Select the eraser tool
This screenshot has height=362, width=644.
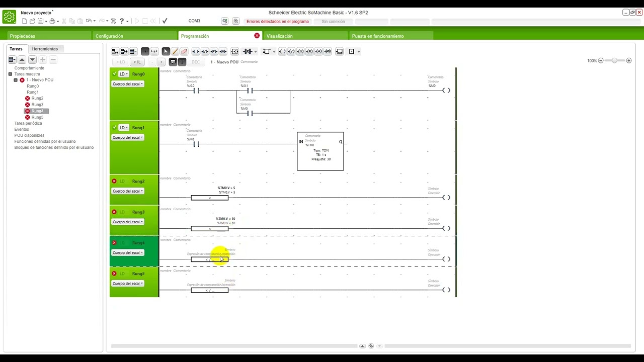pos(184,51)
